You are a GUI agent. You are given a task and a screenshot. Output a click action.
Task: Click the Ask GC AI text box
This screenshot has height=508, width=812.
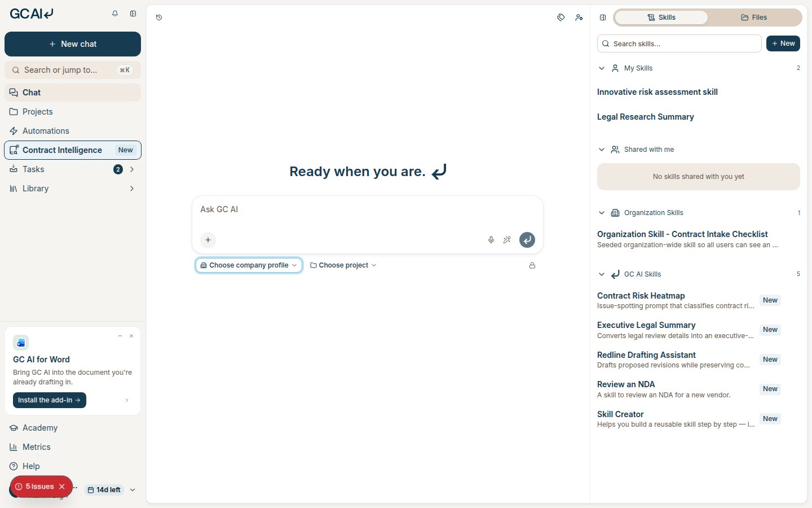coord(367,209)
